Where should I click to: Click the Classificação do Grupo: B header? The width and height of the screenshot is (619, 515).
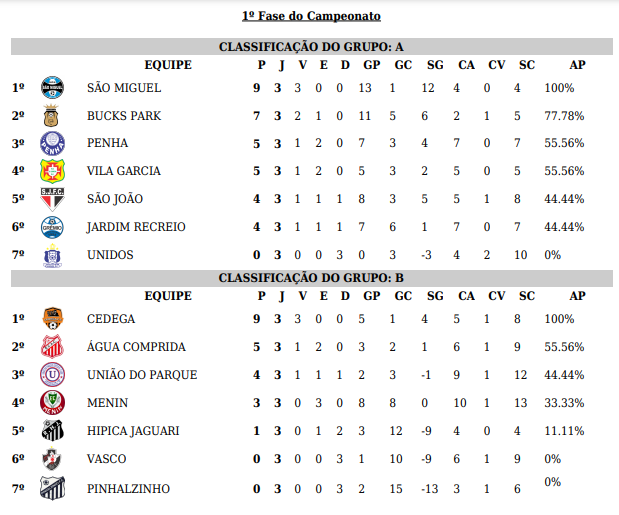311,278
